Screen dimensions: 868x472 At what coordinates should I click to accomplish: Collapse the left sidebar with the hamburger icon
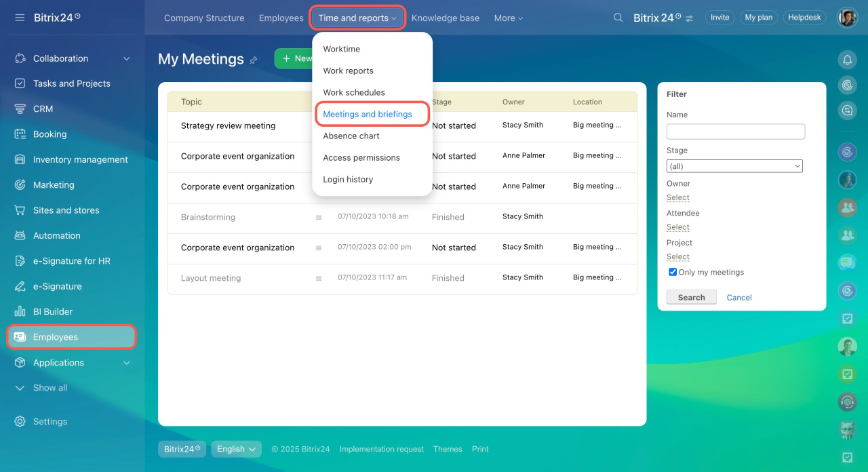(20, 18)
